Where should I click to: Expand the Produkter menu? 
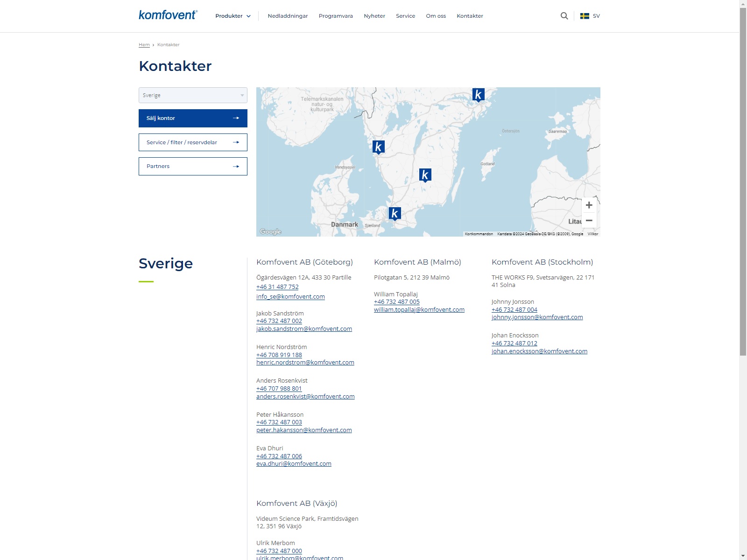(233, 16)
